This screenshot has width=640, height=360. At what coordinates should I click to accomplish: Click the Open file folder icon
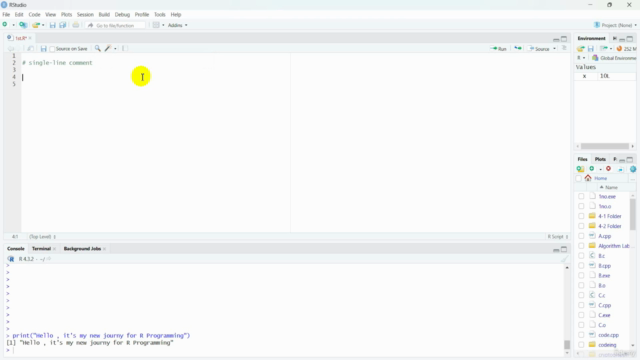click(x=36, y=25)
